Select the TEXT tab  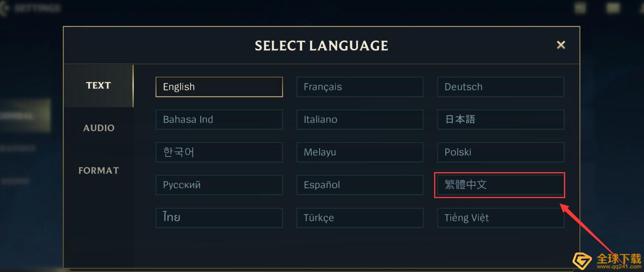pos(99,86)
